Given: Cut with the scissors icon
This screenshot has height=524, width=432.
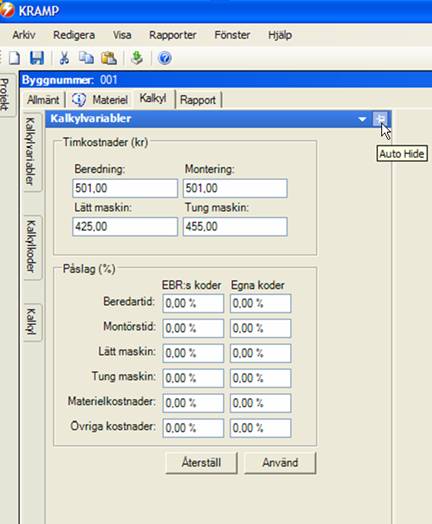Looking at the screenshot, I should tap(64, 58).
